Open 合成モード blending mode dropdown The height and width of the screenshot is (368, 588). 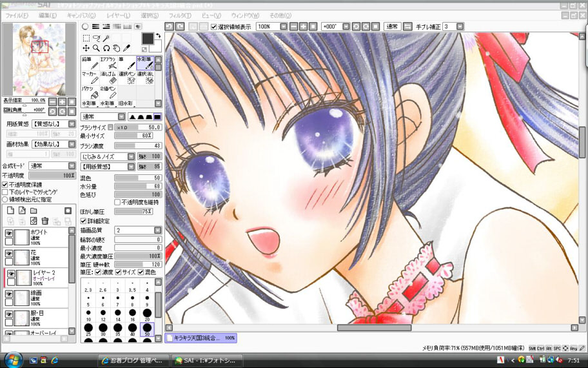(52, 166)
